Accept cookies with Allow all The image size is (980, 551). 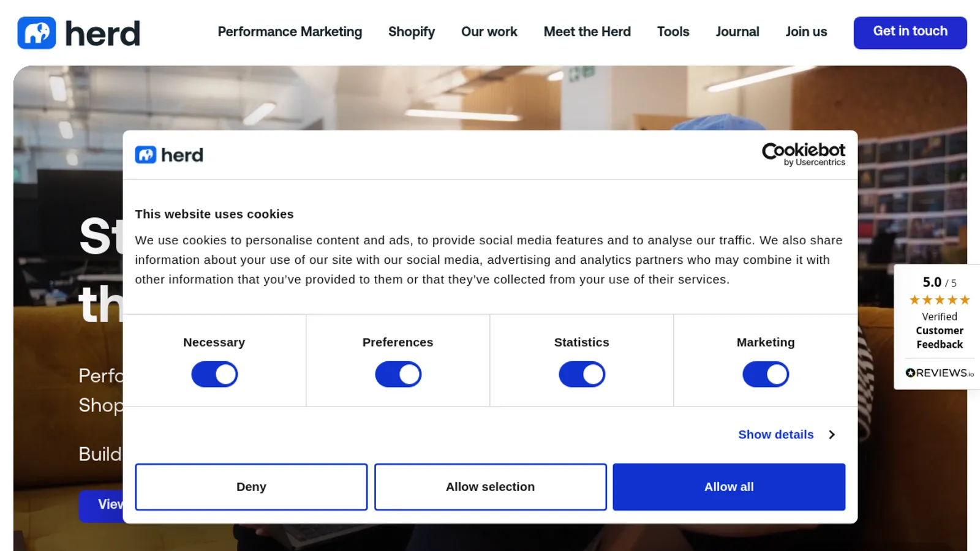(x=729, y=487)
